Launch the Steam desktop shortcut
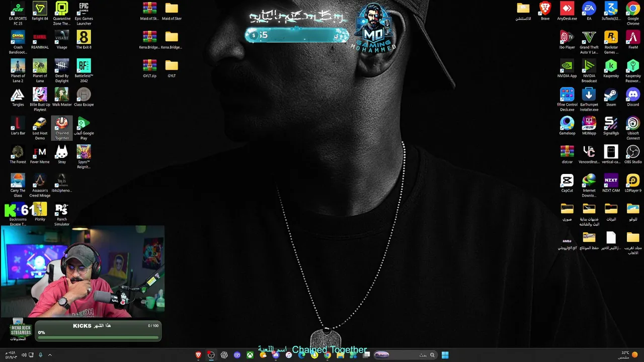644x362 pixels. 611,97
